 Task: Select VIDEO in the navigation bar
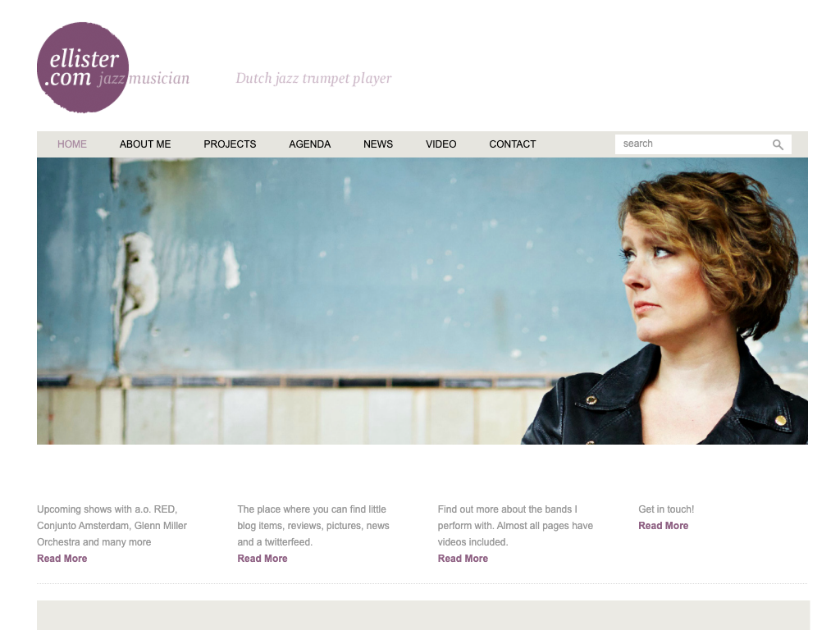[441, 144]
